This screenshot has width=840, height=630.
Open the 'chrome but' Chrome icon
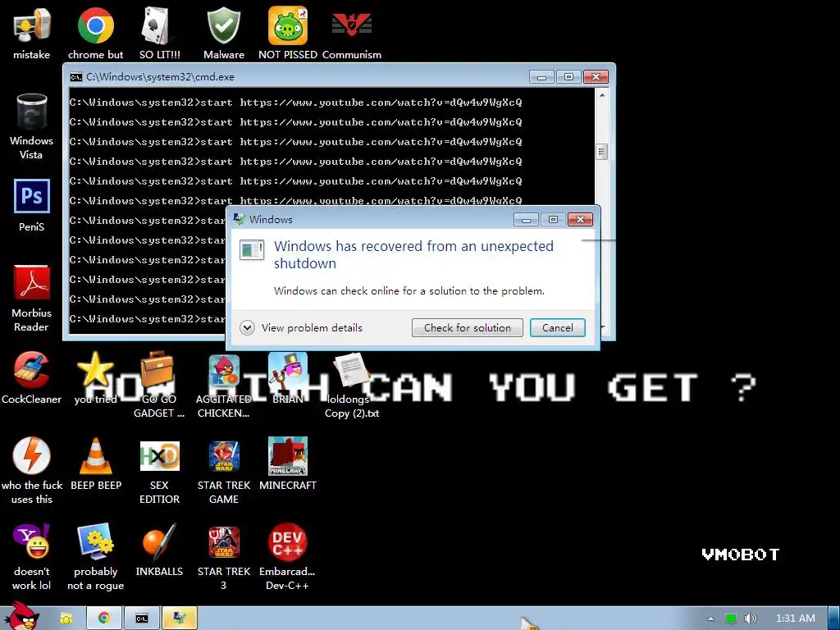pyautogui.click(x=95, y=33)
